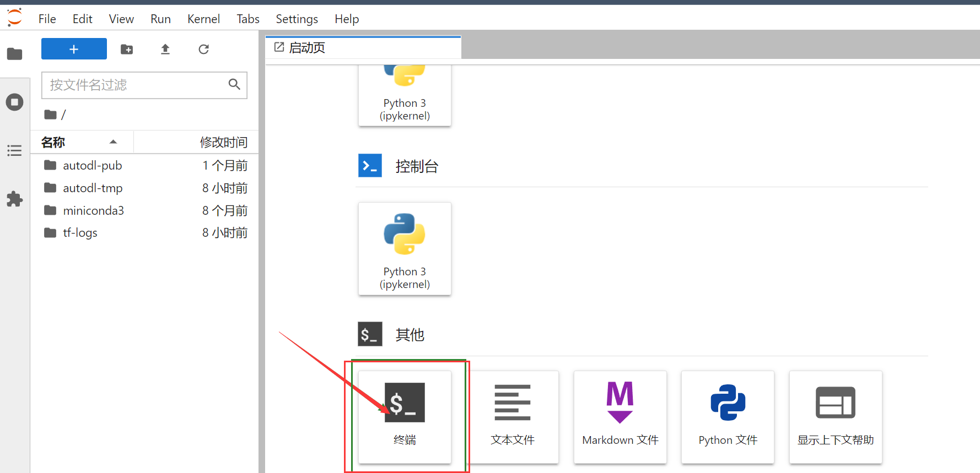Launch Python 3 console under 控制台
The height and width of the screenshot is (473, 980).
tap(405, 249)
